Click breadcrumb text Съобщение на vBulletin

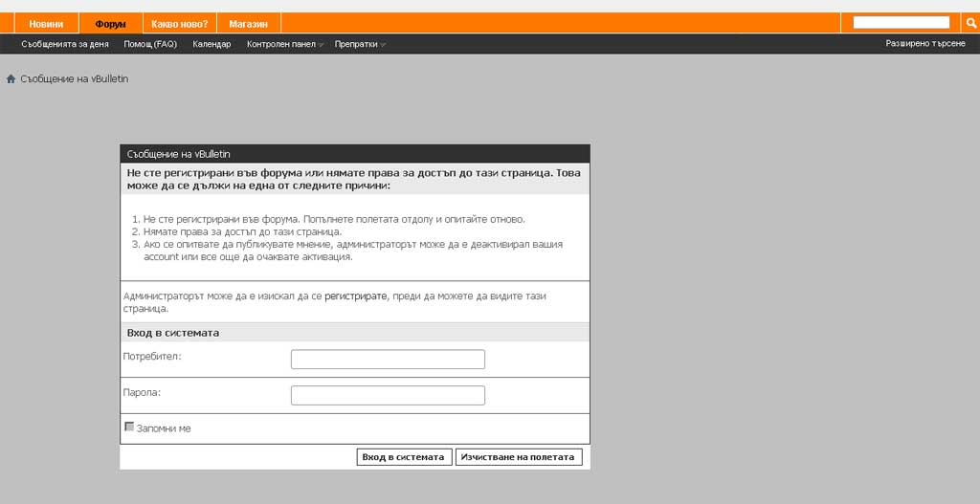75,79
